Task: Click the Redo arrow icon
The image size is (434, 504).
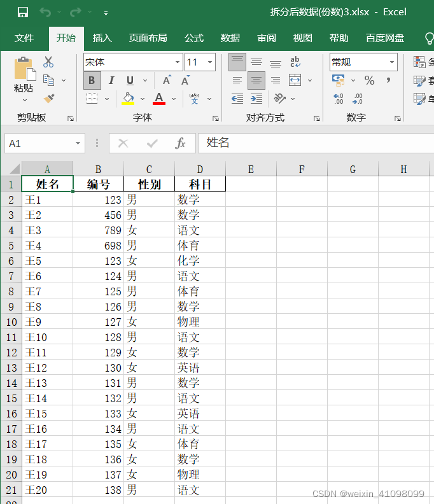Action: click(76, 12)
